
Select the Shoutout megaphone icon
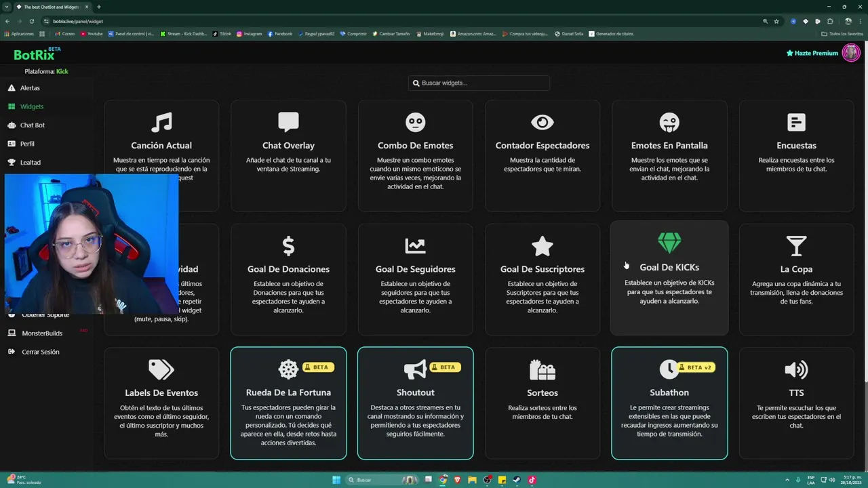415,369
